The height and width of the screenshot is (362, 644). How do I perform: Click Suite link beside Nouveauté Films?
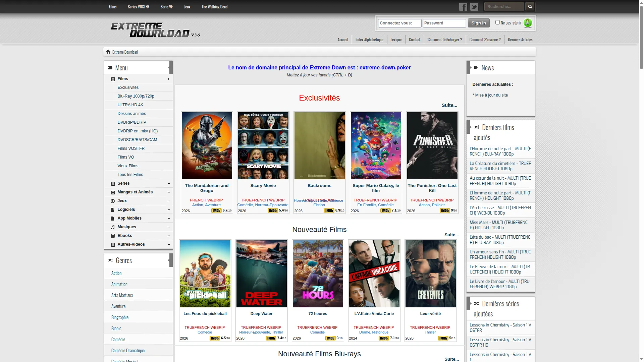(x=452, y=235)
